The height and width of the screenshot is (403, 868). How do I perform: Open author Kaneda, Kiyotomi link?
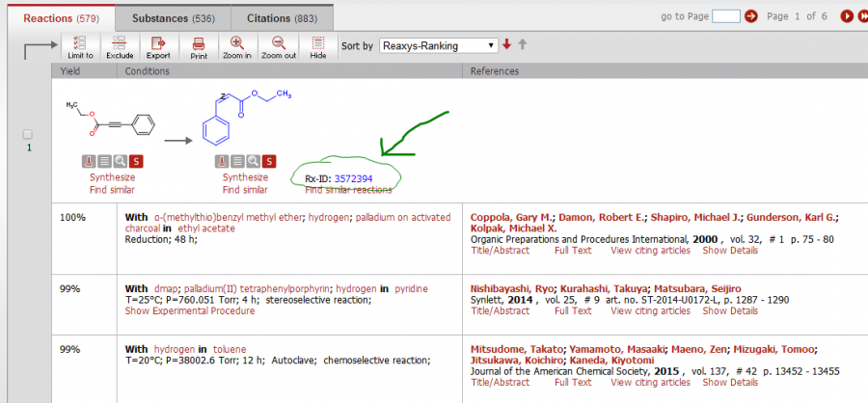611,361
